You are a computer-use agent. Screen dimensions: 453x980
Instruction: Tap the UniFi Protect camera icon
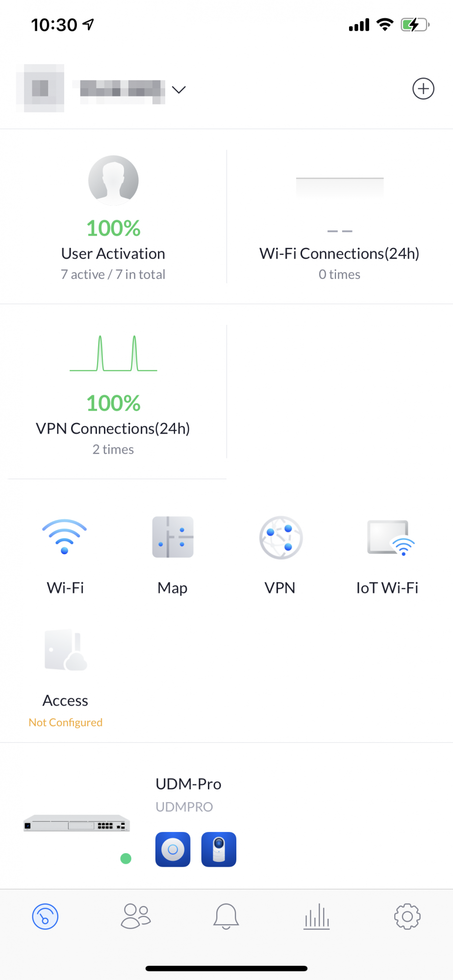click(x=219, y=849)
